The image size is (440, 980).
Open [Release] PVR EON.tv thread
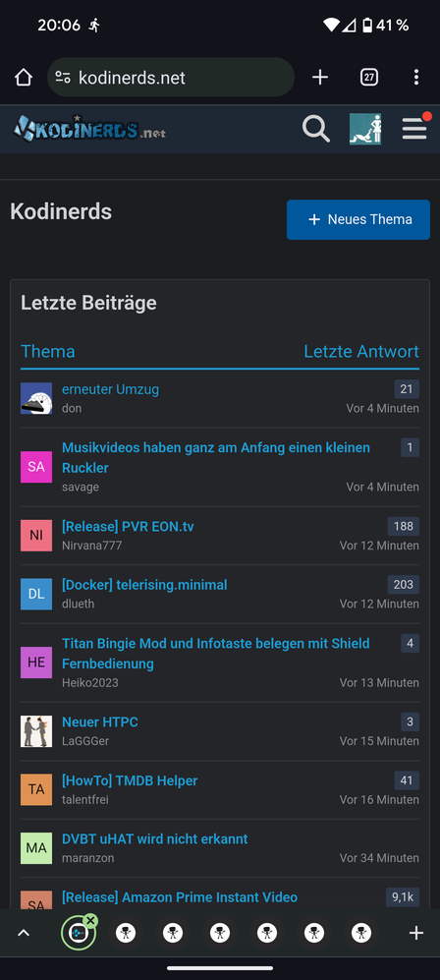(128, 526)
